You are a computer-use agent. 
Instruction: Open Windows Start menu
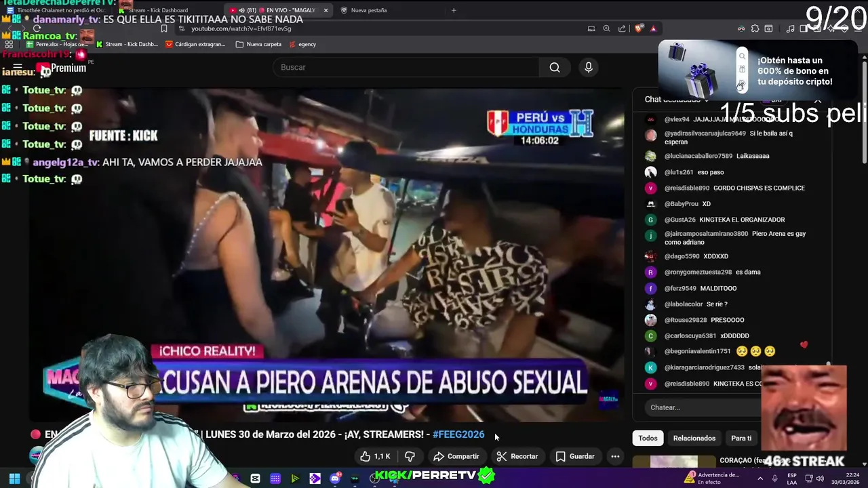14,479
